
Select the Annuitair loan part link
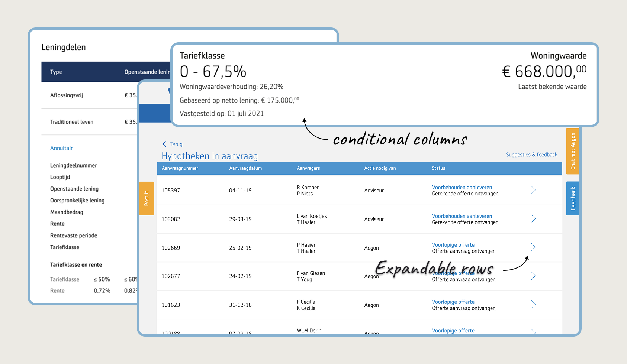pyautogui.click(x=61, y=148)
